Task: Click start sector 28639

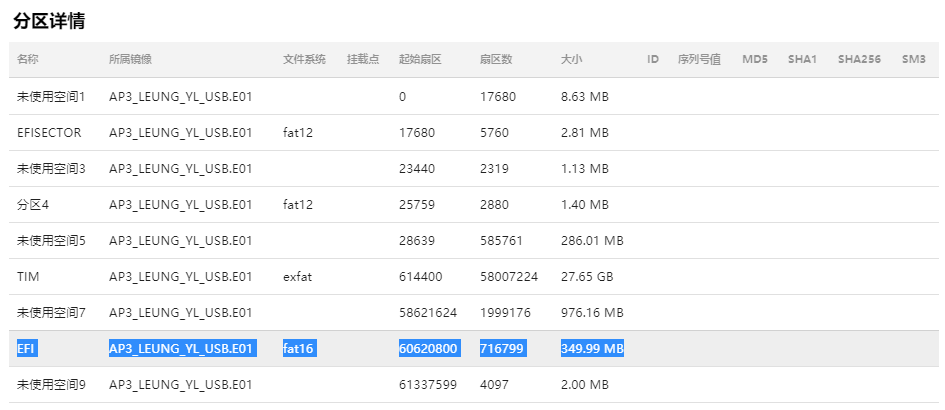Action: (416, 241)
